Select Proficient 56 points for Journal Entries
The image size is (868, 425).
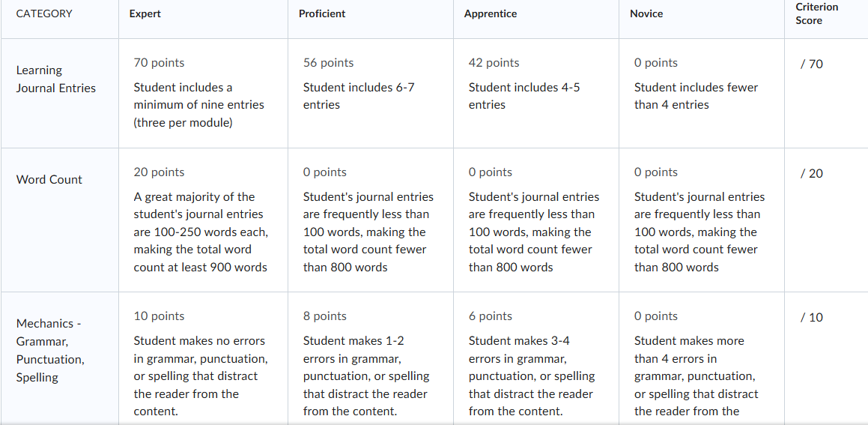coord(370,93)
